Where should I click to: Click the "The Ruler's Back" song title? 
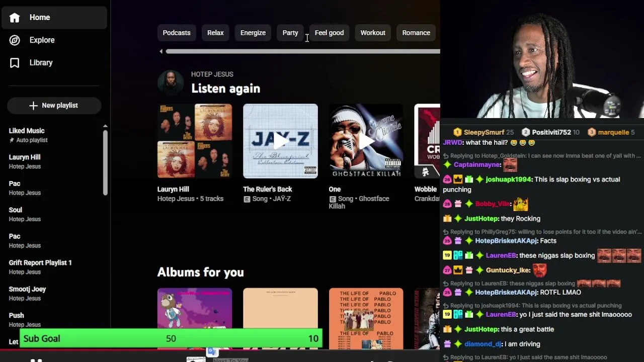point(268,190)
